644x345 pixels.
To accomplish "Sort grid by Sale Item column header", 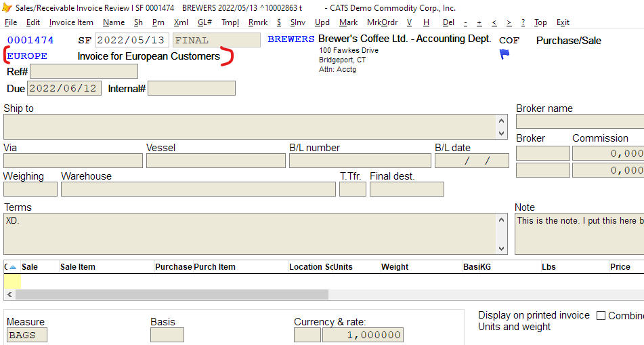I will coord(78,267).
